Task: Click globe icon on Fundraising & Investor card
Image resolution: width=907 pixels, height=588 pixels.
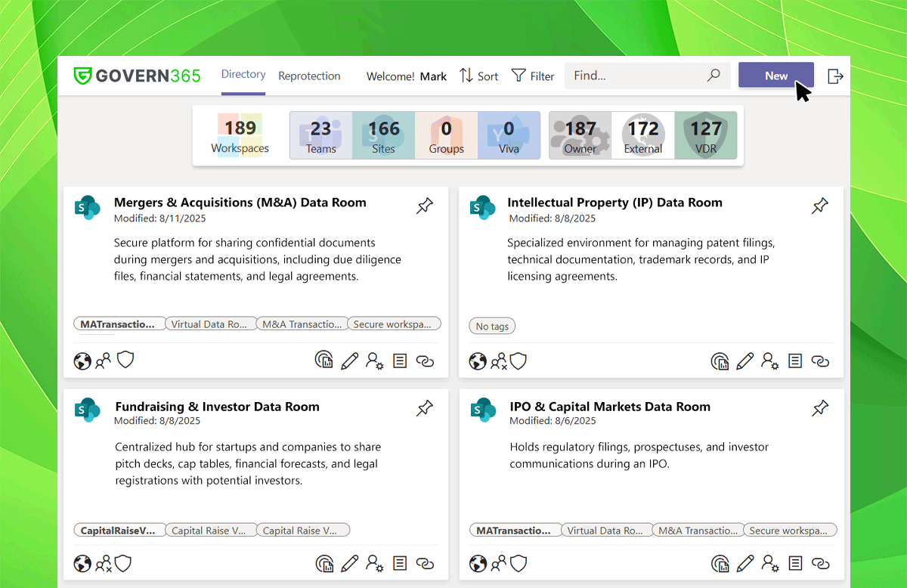Action: pyautogui.click(x=82, y=564)
